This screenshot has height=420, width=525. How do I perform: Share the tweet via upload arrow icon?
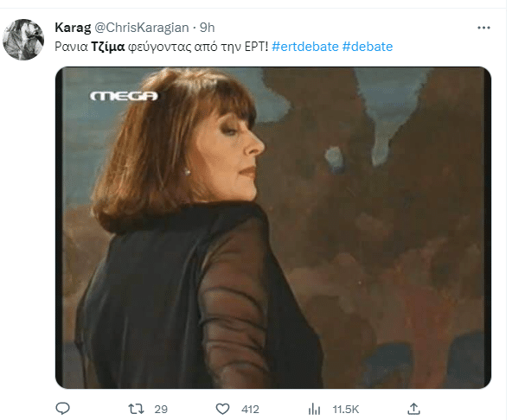tap(413, 408)
